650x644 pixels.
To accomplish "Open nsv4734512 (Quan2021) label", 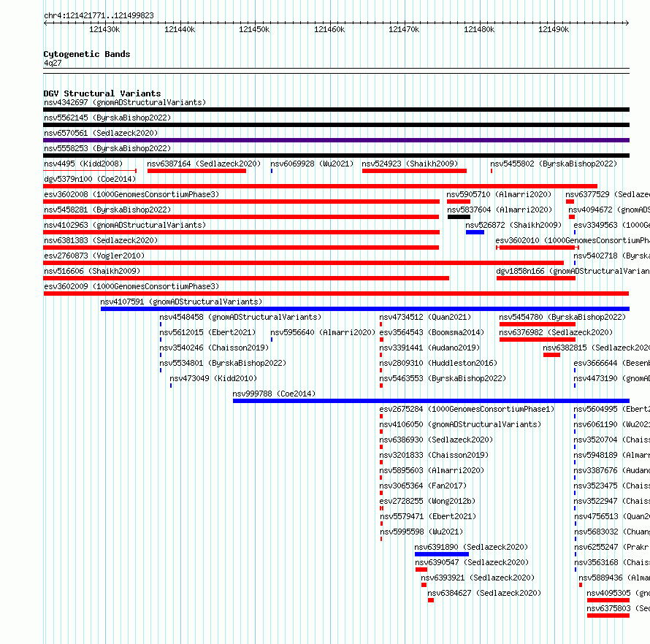I will coord(425,317).
